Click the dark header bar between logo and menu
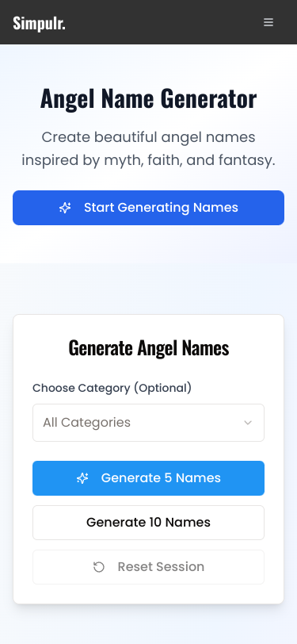The width and height of the screenshot is (297, 644). point(164,22)
